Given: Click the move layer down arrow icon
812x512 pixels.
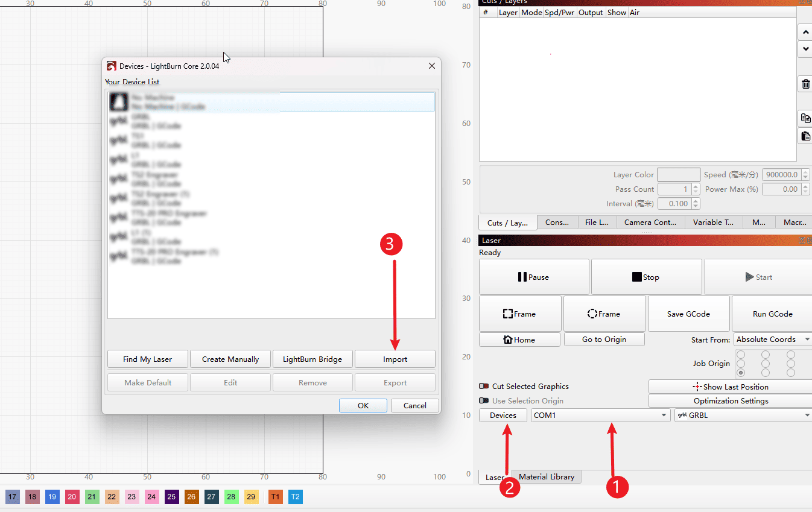Looking at the screenshot, I should (x=805, y=49).
